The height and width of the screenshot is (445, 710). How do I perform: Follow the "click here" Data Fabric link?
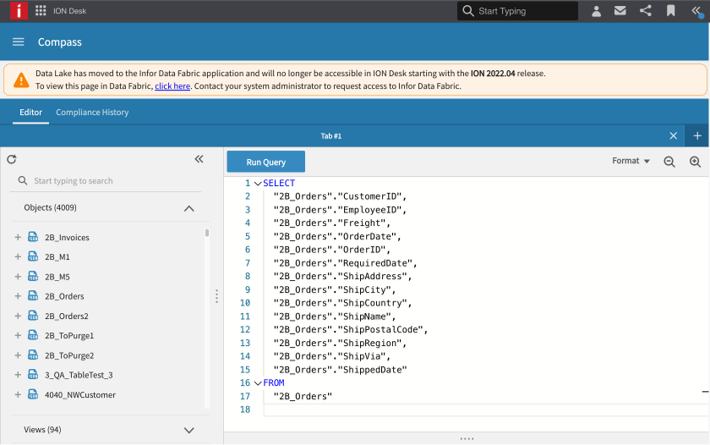point(172,87)
